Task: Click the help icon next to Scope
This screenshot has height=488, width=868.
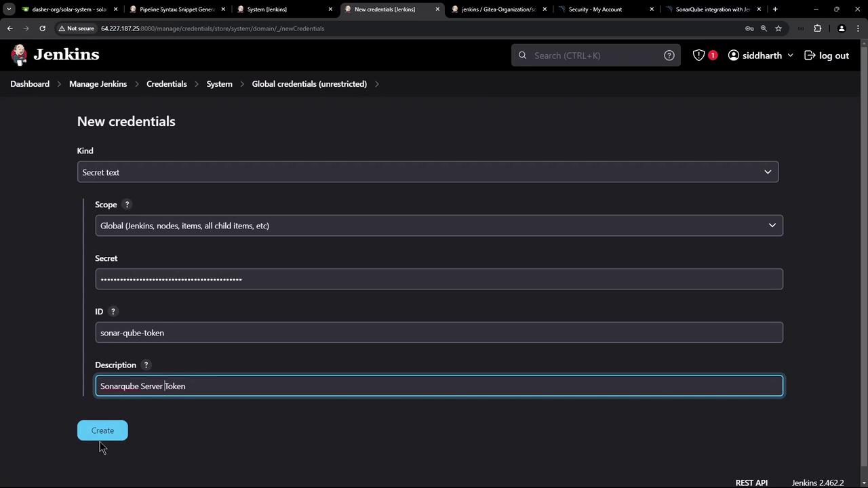Action: pos(127,205)
